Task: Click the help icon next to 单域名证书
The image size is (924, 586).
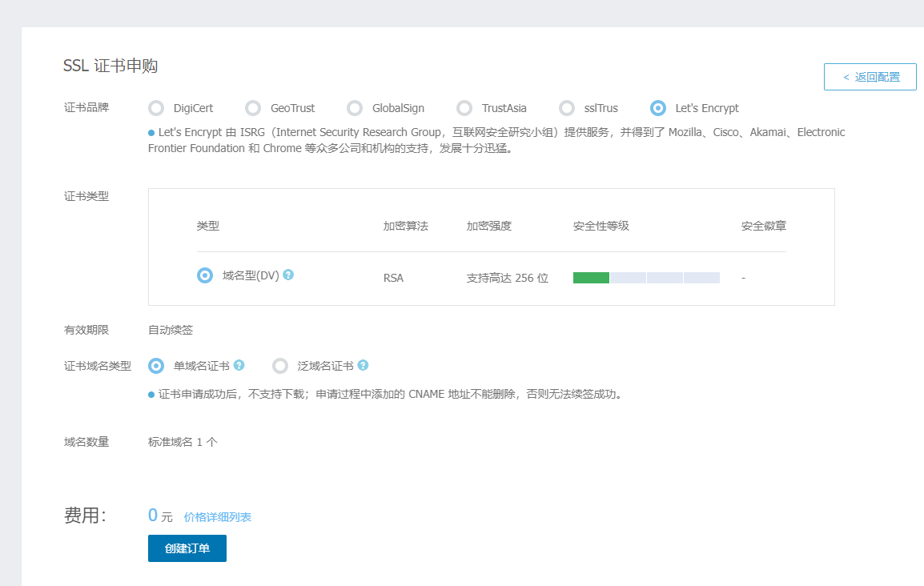Action: 239,365
